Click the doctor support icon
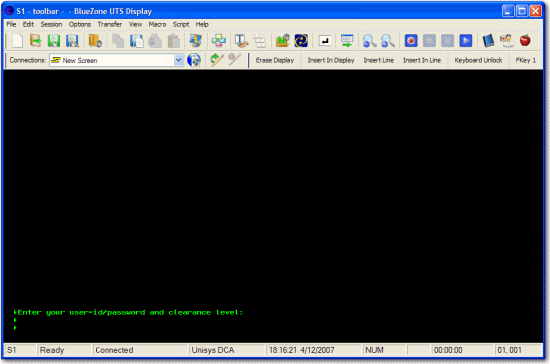Image resolution: width=550 pixels, height=364 pixels. coord(507,41)
